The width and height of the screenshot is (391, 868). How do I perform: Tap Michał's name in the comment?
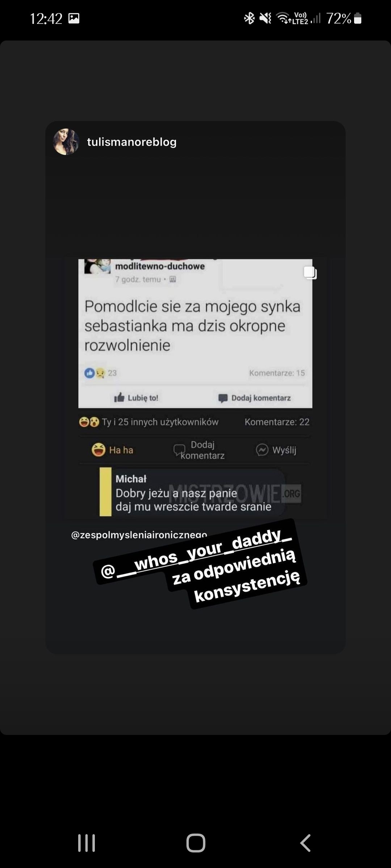(x=131, y=479)
